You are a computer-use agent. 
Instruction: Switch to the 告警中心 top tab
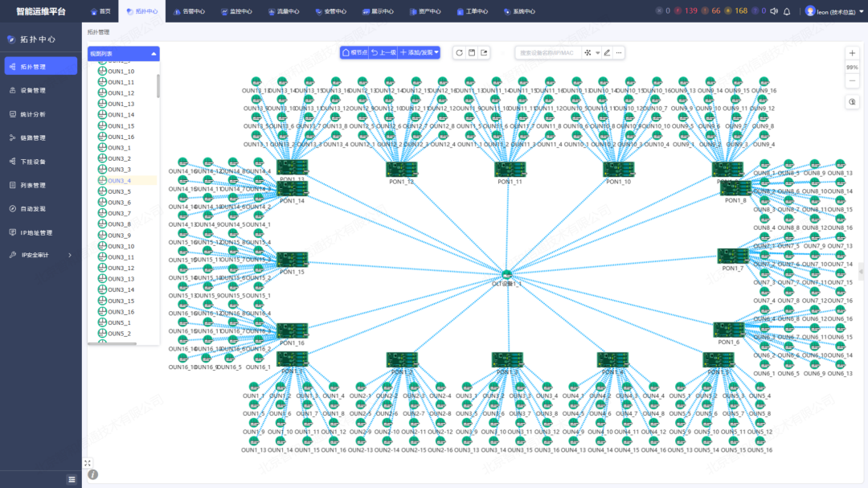click(189, 11)
